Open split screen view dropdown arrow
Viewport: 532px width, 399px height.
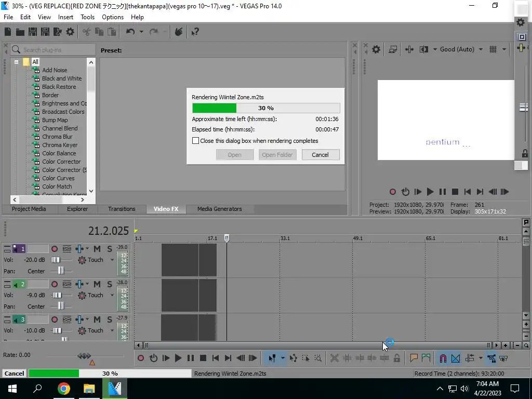tap(435, 49)
